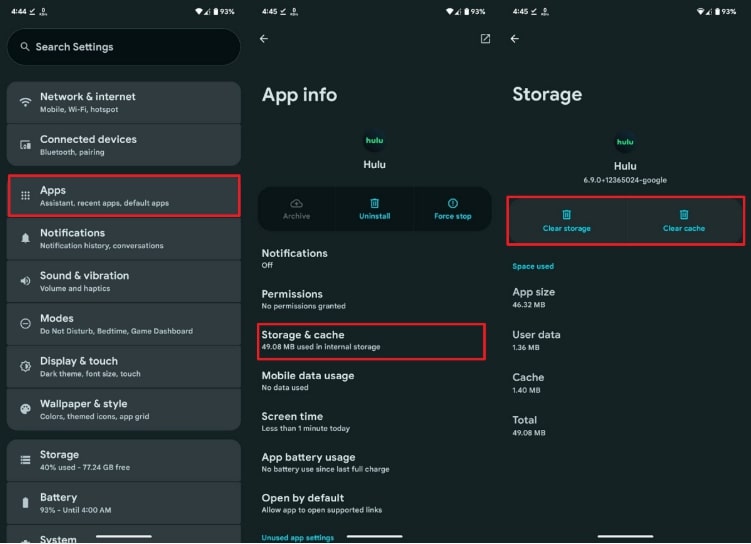
Task: Select the Cache 1.40 MB row
Action: pyautogui.click(x=626, y=383)
